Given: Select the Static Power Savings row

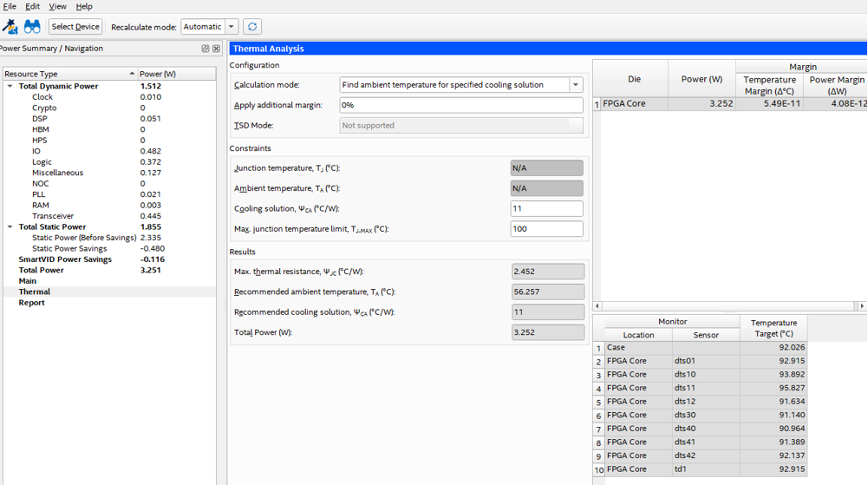Looking at the screenshot, I should [x=109, y=249].
